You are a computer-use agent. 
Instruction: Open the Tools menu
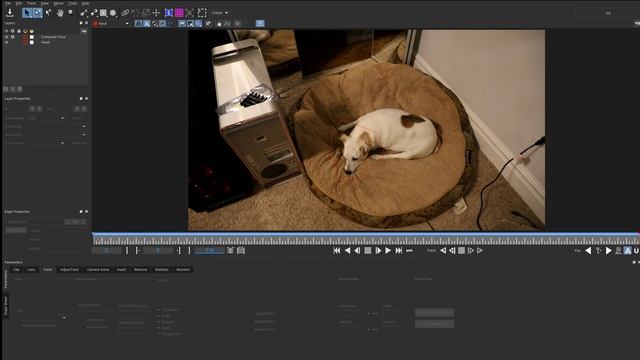[72, 3]
